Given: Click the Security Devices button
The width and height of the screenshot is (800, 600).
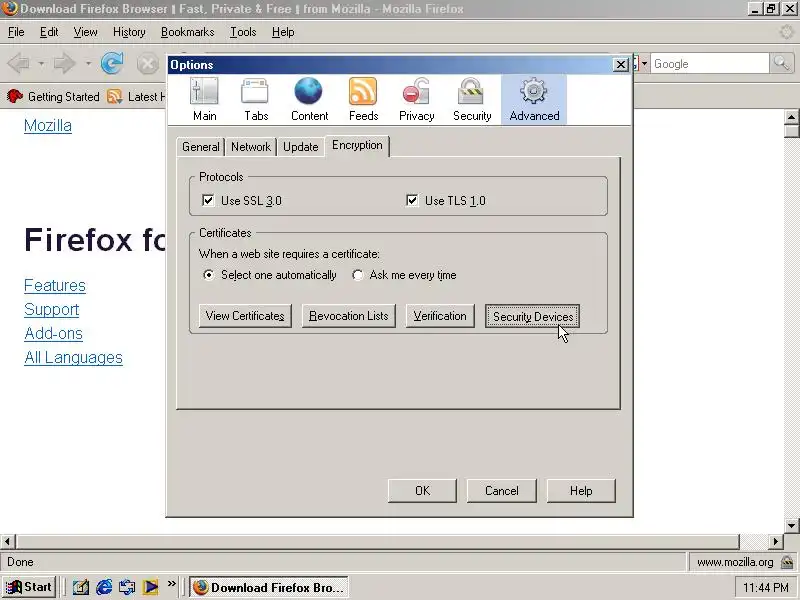Looking at the screenshot, I should tap(532, 316).
